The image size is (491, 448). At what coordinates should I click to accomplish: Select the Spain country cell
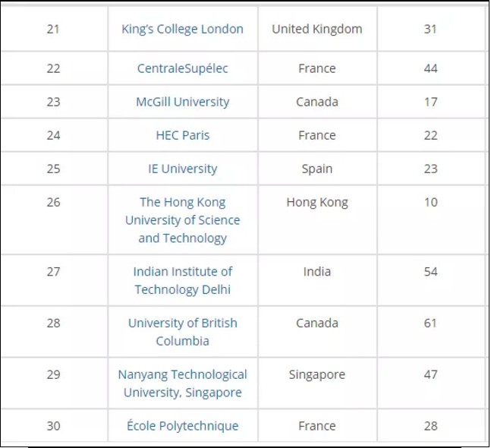(x=317, y=169)
